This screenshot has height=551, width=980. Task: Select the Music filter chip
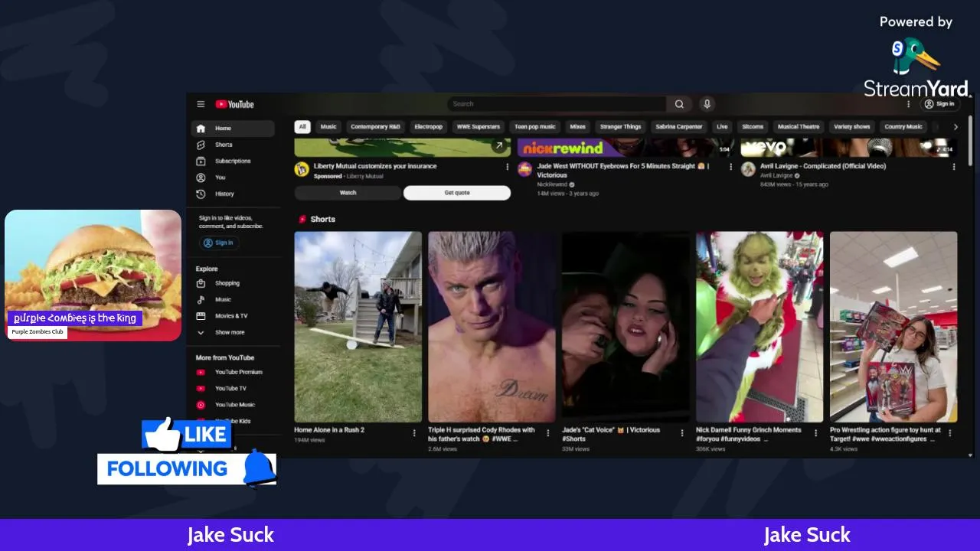pyautogui.click(x=328, y=127)
